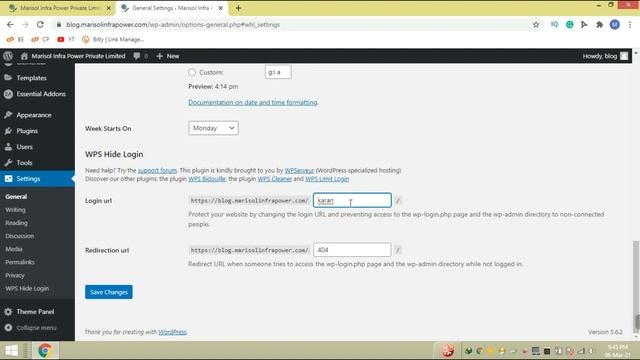
Task: Open WPS Cleaner plugin link
Action: [x=275, y=179]
